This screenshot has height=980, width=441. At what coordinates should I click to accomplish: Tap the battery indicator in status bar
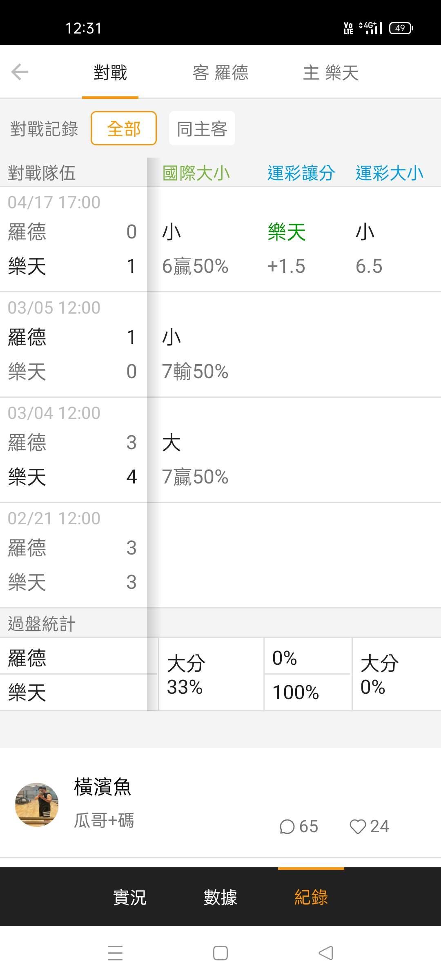coord(401,28)
